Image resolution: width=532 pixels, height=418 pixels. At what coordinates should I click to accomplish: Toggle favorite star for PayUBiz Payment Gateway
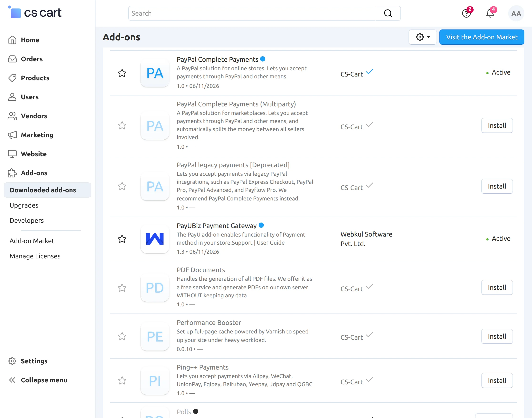[x=122, y=239]
